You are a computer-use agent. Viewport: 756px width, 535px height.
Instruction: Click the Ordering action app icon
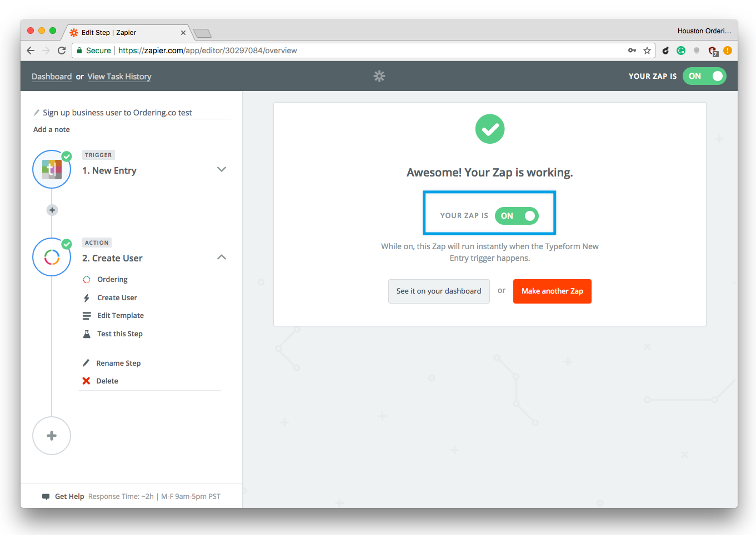[x=52, y=257]
